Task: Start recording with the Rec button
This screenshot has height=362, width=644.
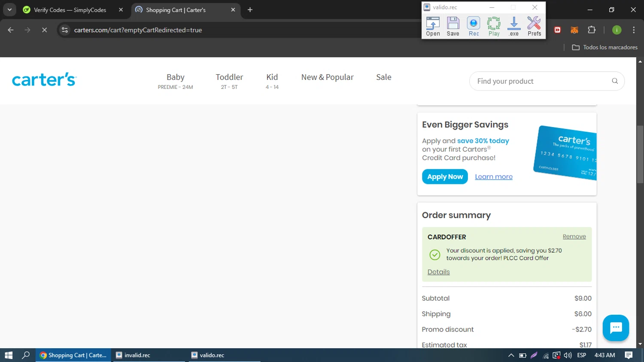Action: [474, 26]
